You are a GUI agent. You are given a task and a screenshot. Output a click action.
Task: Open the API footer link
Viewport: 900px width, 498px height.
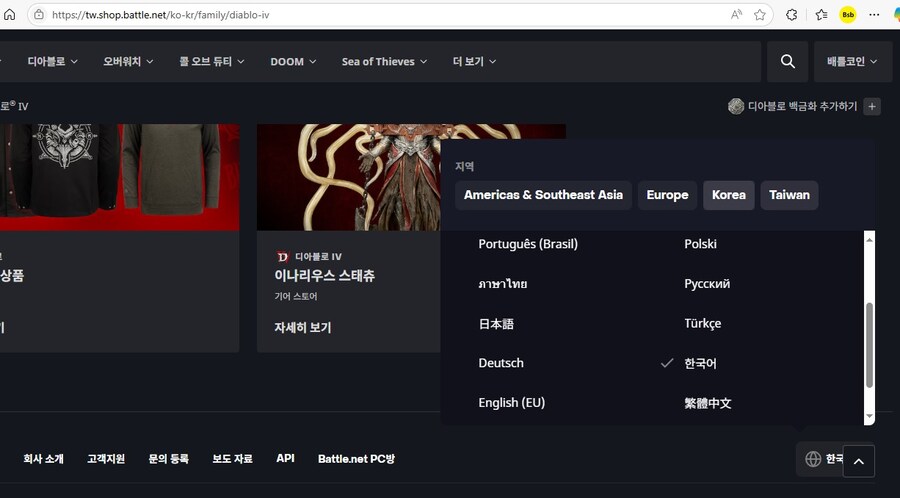point(285,458)
